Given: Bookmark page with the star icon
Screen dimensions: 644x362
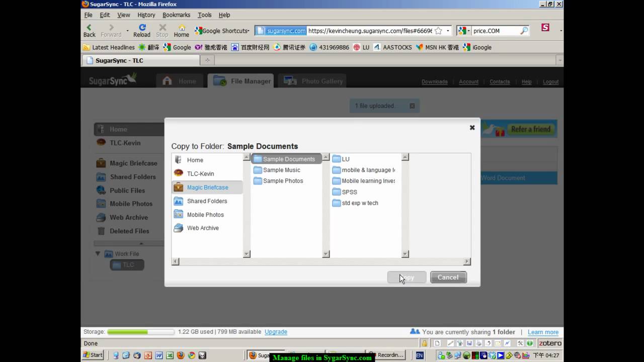Looking at the screenshot, I should coord(438,31).
